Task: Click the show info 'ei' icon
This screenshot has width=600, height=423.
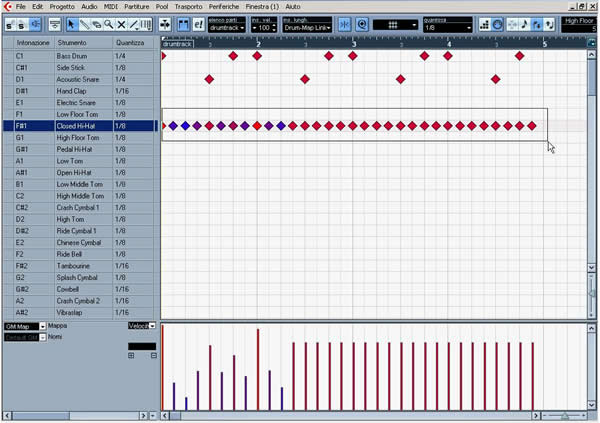Action: click(198, 24)
